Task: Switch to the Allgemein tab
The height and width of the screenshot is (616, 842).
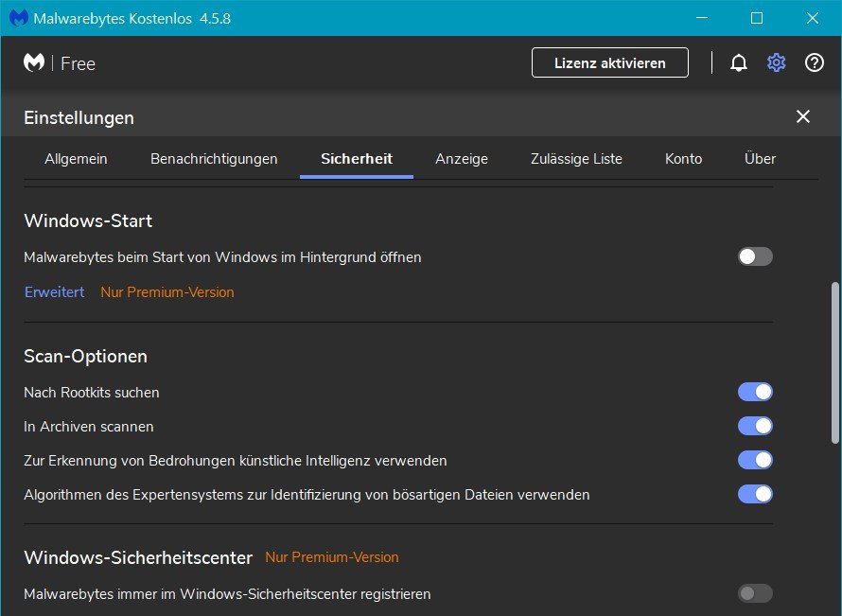Action: coord(76,159)
